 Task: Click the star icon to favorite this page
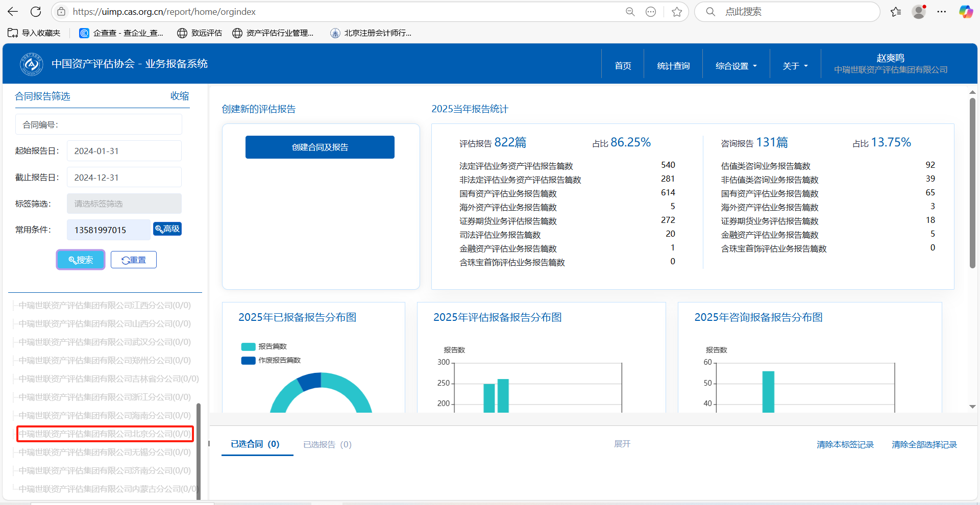(677, 12)
